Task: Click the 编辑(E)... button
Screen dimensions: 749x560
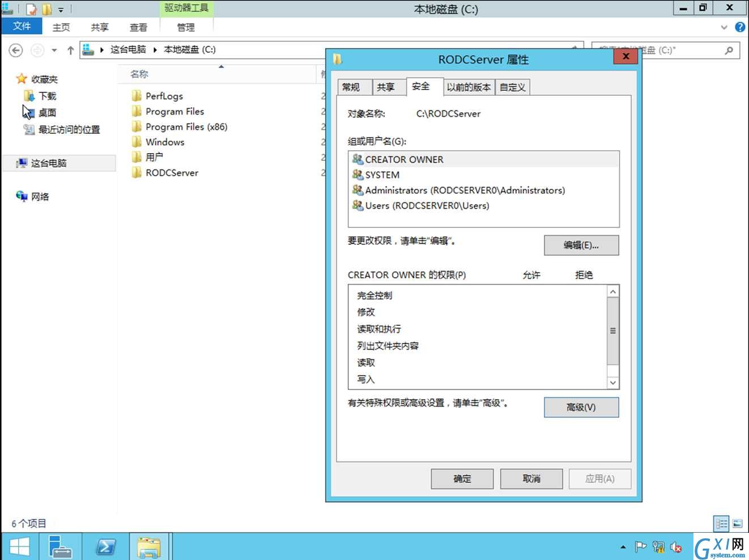Action: point(581,245)
